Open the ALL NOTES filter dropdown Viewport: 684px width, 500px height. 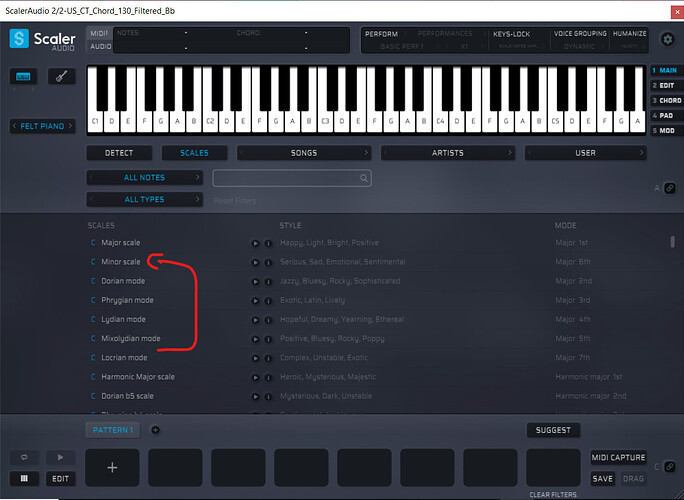pyautogui.click(x=144, y=178)
